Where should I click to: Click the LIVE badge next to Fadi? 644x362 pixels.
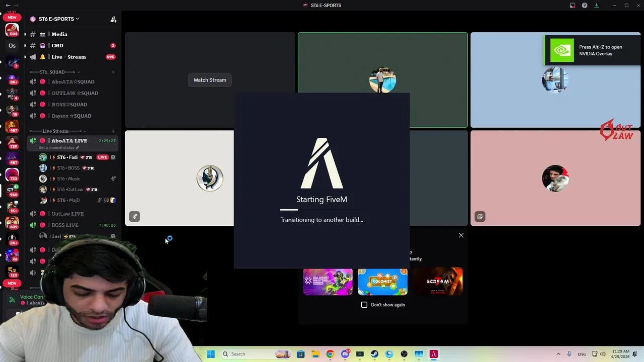coord(102,157)
